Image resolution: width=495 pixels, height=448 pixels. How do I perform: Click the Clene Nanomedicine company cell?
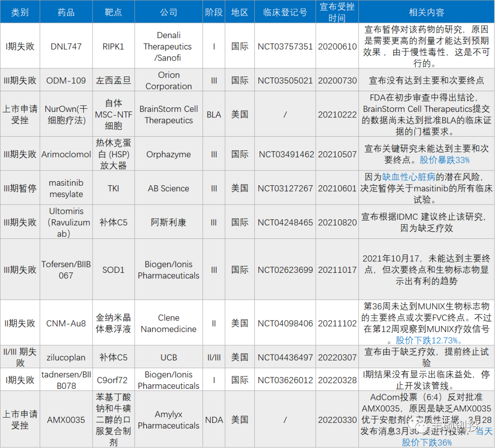pos(169,323)
